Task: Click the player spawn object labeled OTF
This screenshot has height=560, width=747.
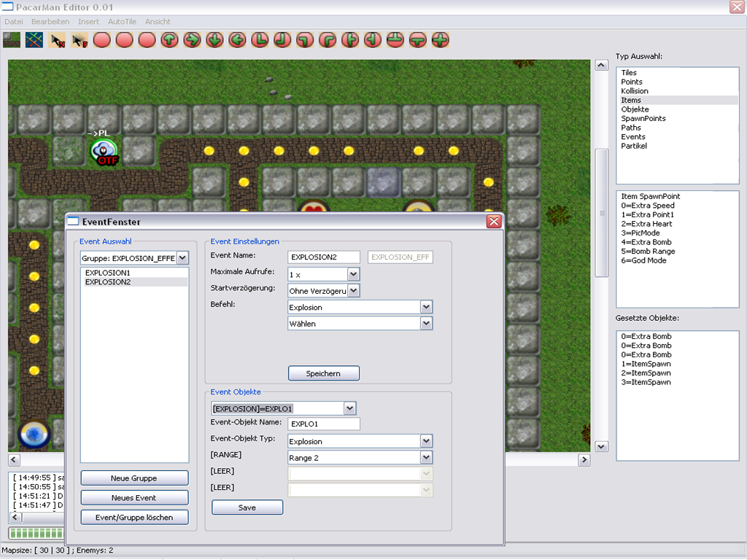Action: click(x=104, y=152)
